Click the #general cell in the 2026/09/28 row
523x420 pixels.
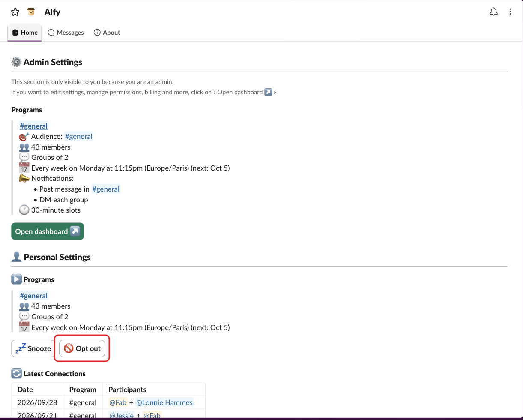point(83,402)
